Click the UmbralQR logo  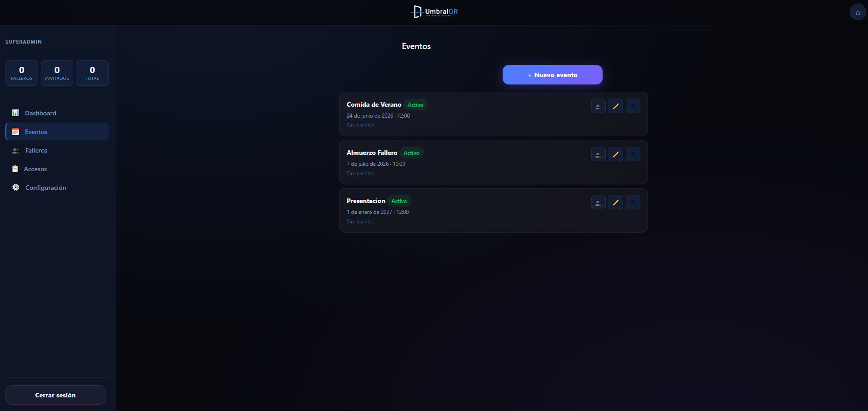pyautogui.click(x=434, y=12)
